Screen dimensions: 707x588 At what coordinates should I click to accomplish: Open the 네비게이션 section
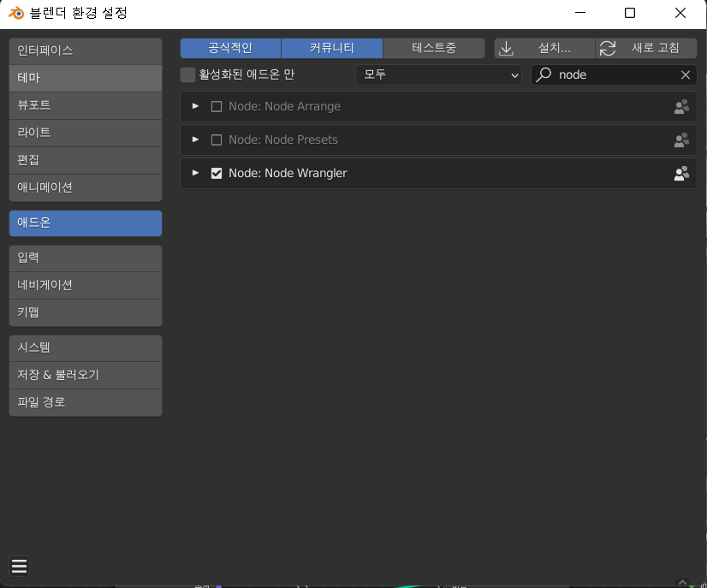click(86, 285)
